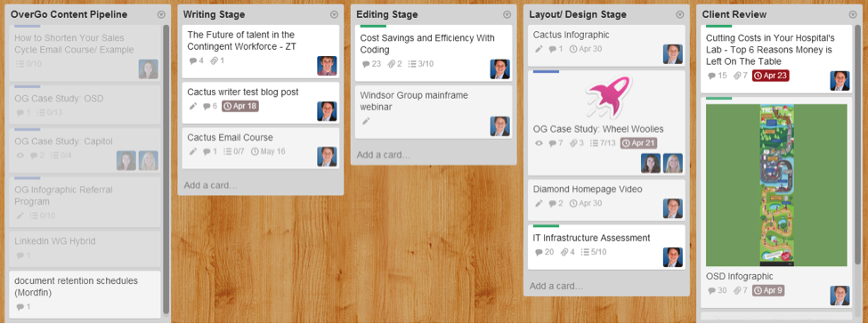Open the Writing Stage list menu
The image size is (868, 324).
pos(334,15)
